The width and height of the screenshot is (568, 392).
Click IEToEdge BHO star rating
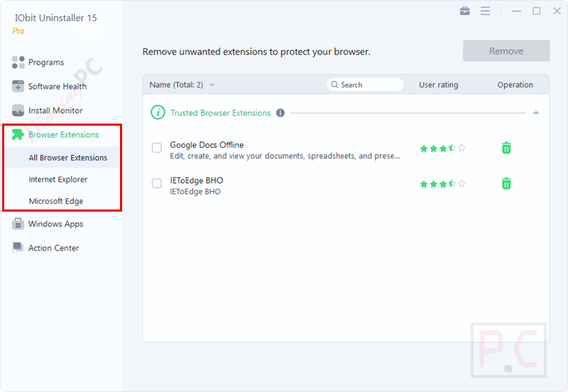(442, 184)
